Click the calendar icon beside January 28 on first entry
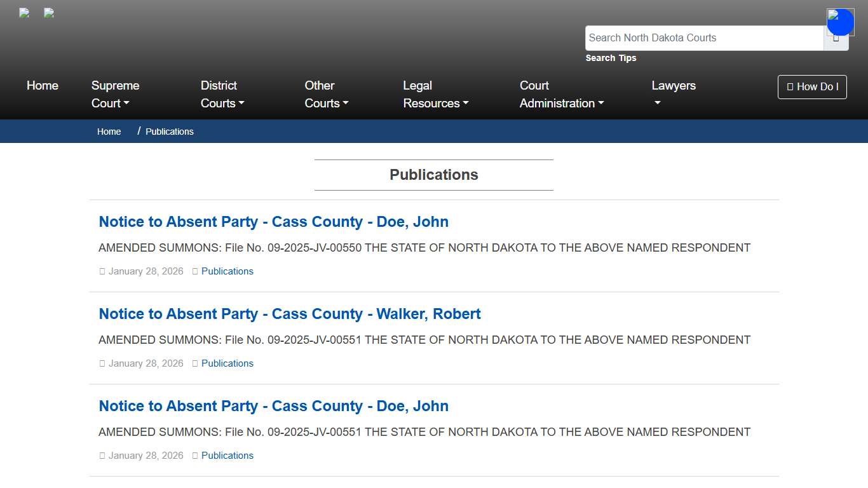868x488 pixels. 102,271
